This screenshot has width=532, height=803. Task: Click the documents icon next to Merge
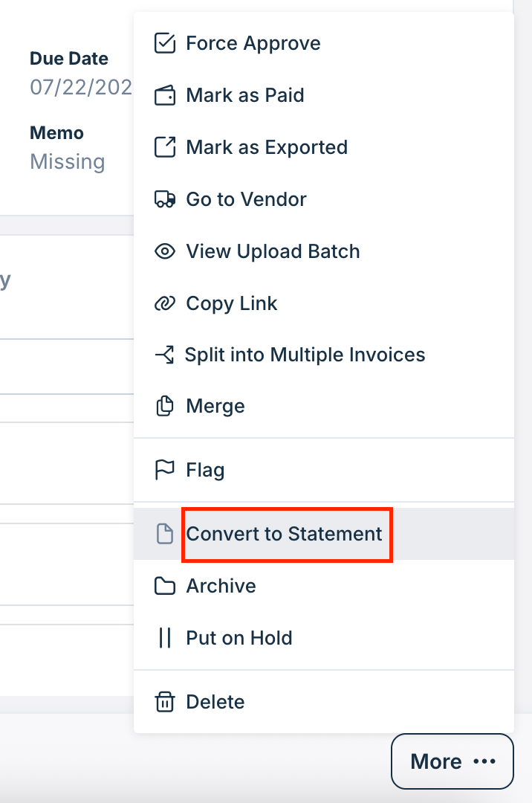pyautogui.click(x=165, y=406)
